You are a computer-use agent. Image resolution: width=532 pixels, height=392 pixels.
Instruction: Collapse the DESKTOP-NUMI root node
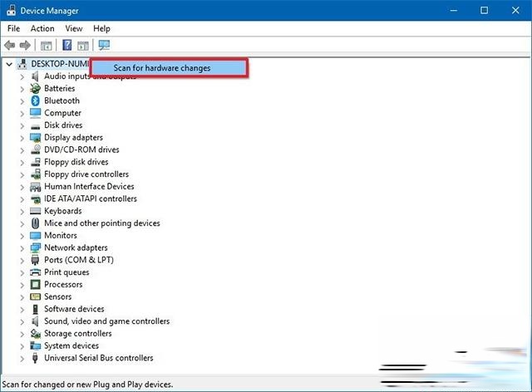[x=9, y=64]
